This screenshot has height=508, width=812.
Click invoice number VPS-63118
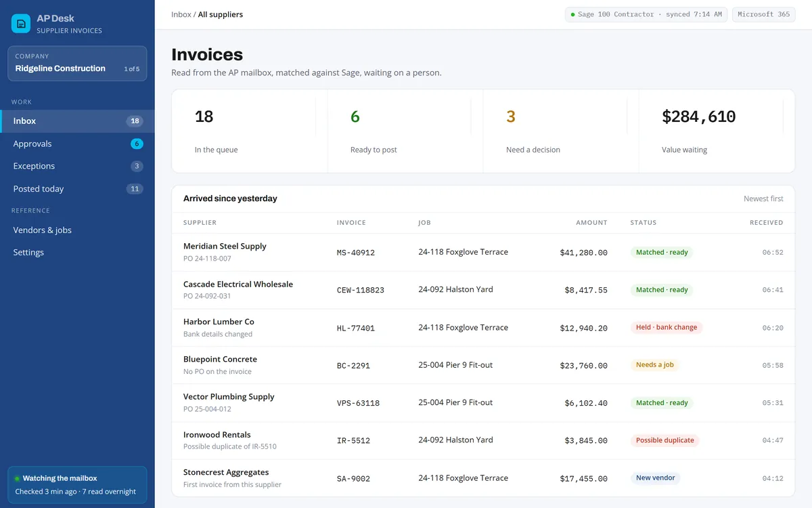pos(358,403)
